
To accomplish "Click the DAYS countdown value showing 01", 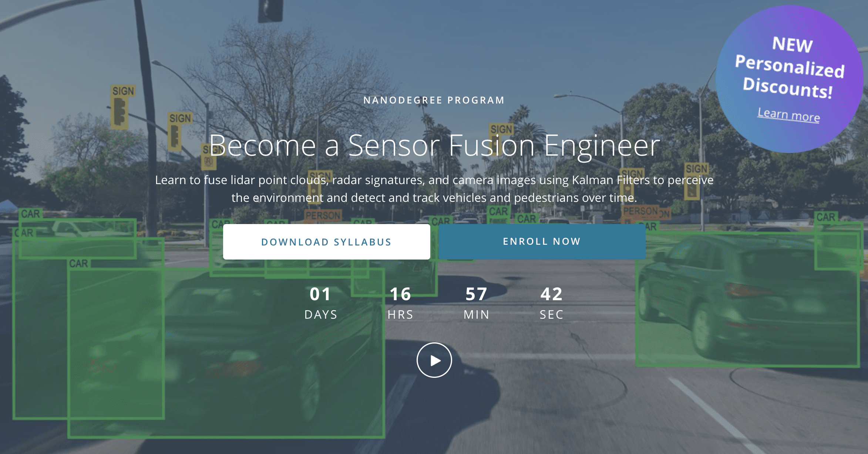I will (320, 294).
